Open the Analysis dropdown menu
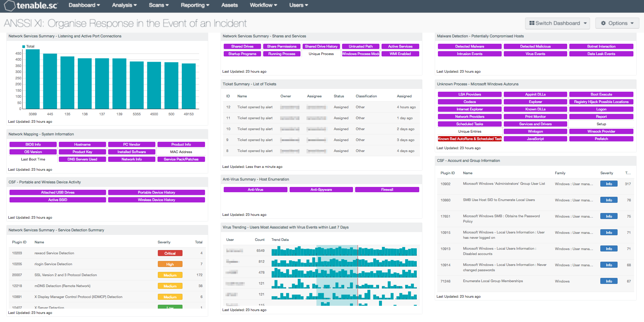Viewport: 644px width, 322px height. (x=124, y=5)
